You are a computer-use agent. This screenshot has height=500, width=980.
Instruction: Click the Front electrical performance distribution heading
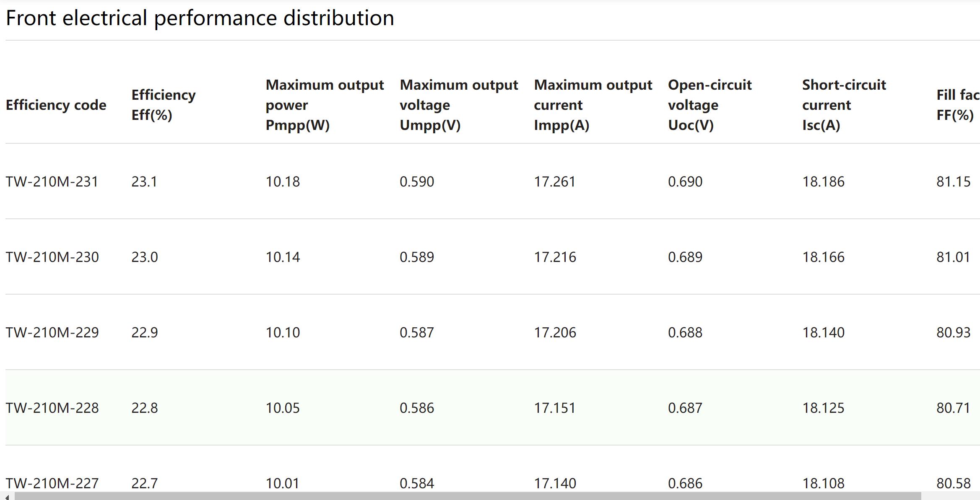(200, 18)
